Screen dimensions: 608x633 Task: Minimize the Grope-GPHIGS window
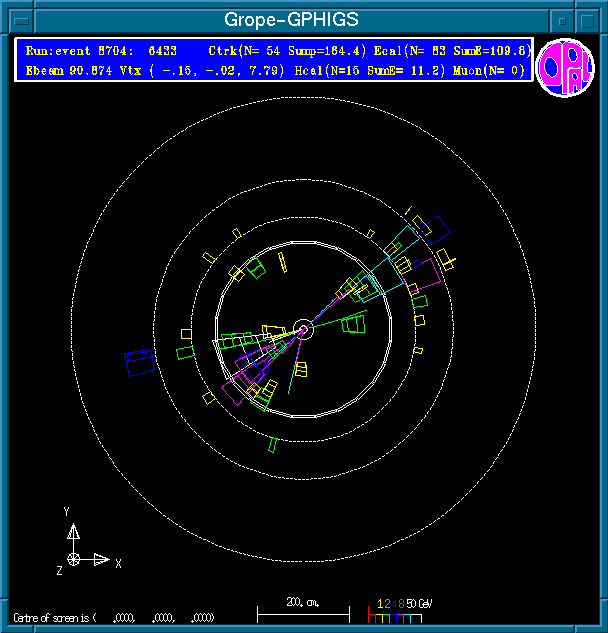pos(563,20)
